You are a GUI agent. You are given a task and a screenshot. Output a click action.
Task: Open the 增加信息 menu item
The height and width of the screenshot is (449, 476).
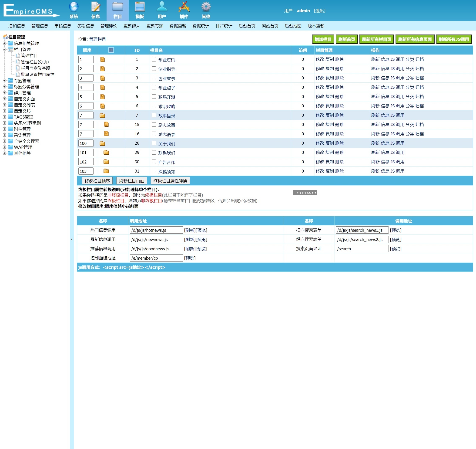click(x=17, y=26)
